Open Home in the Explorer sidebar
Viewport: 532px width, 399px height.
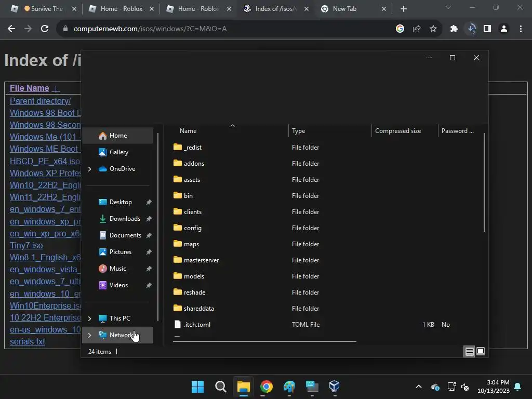pyautogui.click(x=118, y=136)
